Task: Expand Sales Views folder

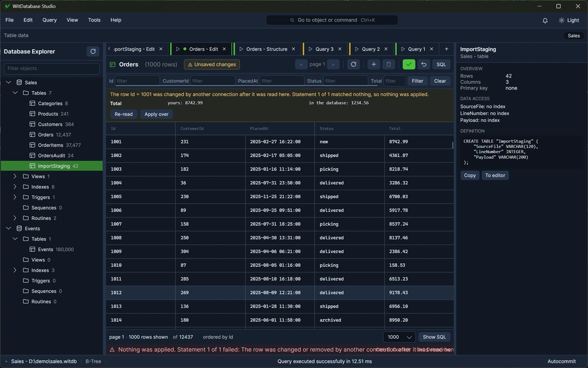Action: tap(15, 176)
